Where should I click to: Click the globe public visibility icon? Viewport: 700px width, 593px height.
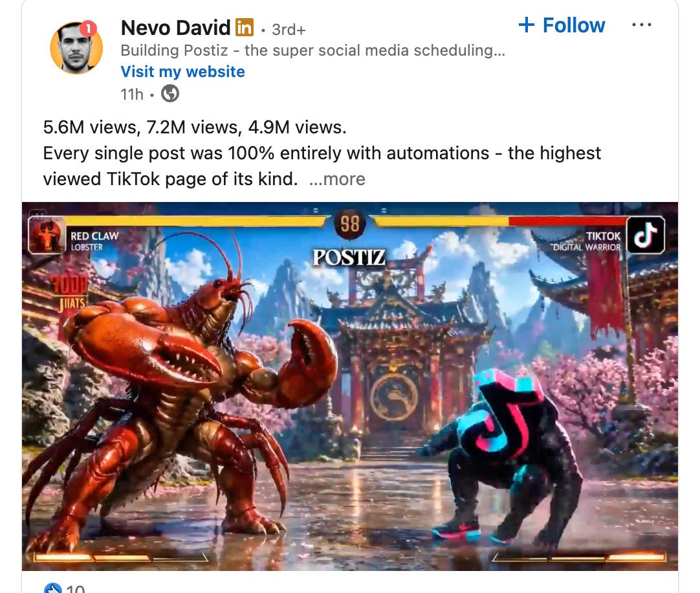(x=170, y=94)
